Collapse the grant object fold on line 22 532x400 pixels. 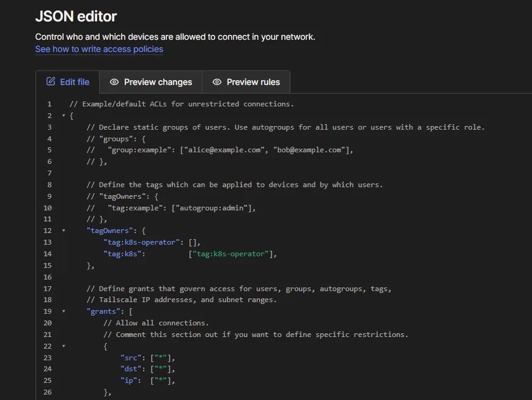pyautogui.click(x=64, y=346)
